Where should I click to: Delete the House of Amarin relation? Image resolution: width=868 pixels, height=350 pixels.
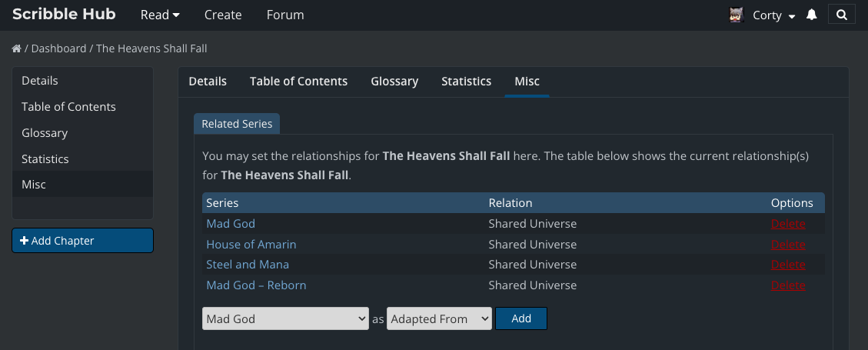(x=788, y=245)
